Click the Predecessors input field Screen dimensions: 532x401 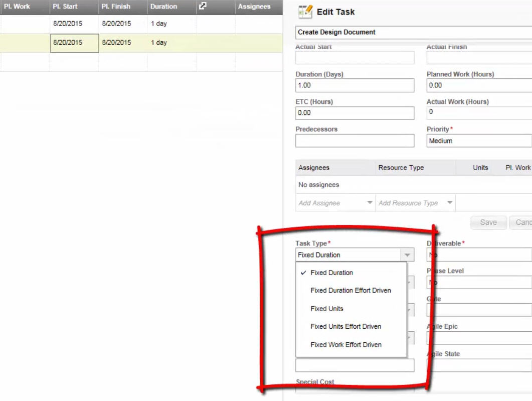click(x=354, y=141)
